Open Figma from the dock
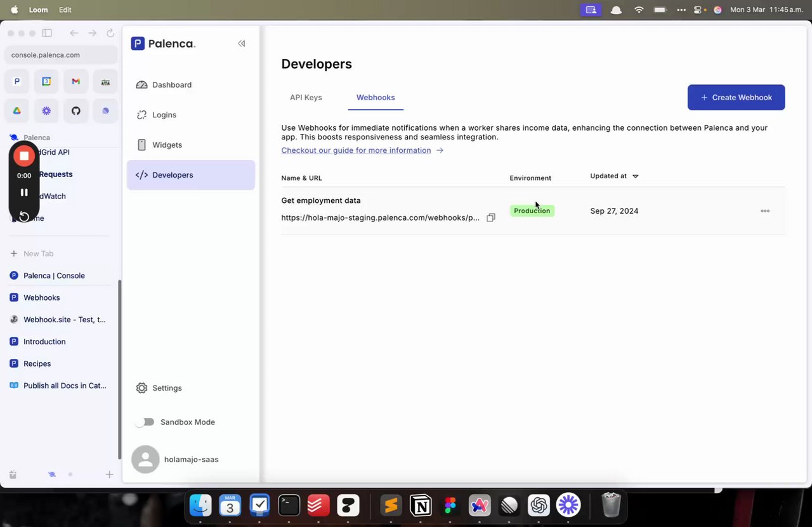Image resolution: width=812 pixels, height=527 pixels. pos(450,505)
